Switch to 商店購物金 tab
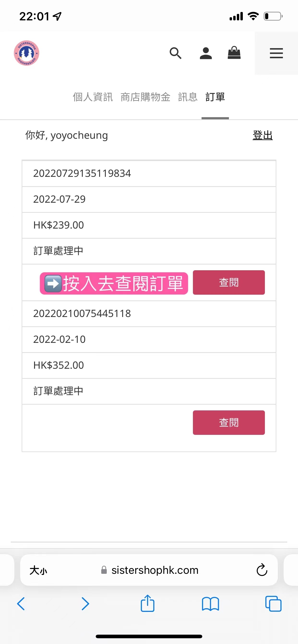 [x=145, y=97]
